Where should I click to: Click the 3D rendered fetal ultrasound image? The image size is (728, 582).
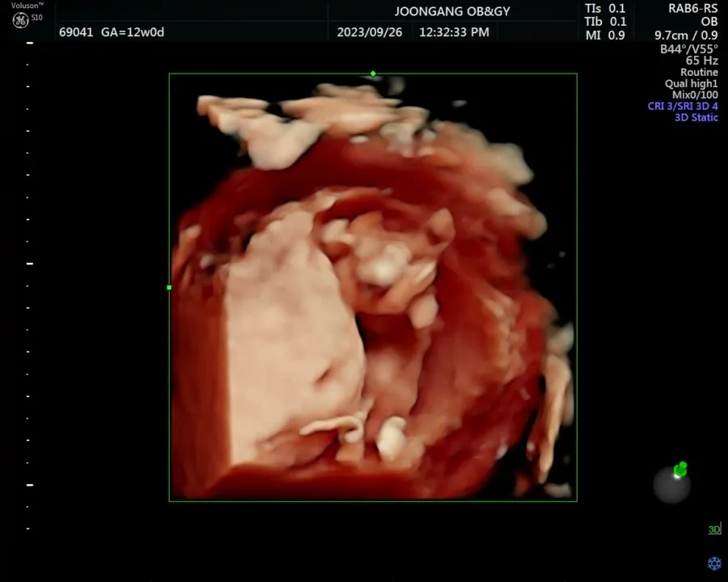[x=373, y=287]
